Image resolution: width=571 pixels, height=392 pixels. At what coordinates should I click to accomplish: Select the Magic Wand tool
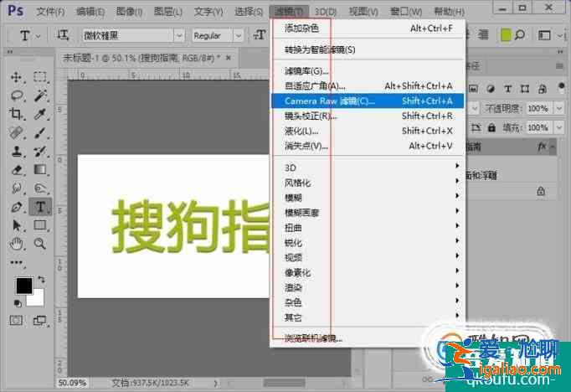[40, 95]
